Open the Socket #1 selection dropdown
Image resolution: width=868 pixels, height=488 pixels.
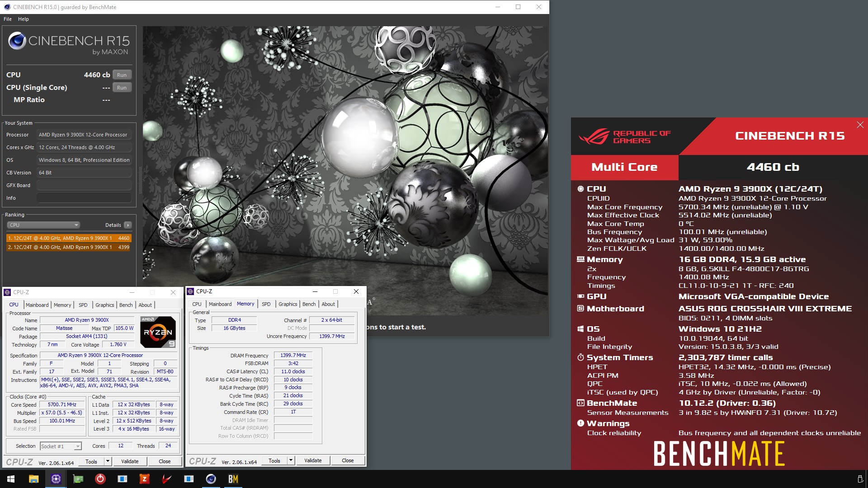61,446
